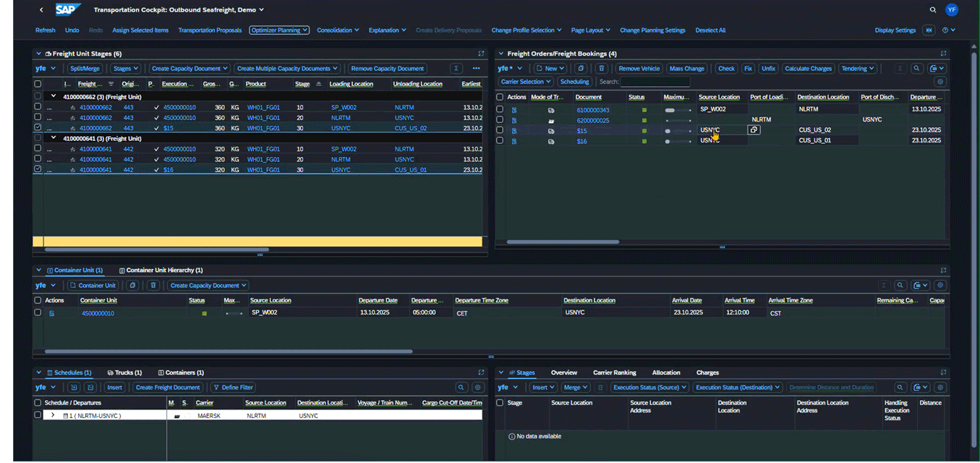Open the Optimizer Planning dropdown
This screenshot has height=463, width=980.
pyautogui.click(x=279, y=30)
